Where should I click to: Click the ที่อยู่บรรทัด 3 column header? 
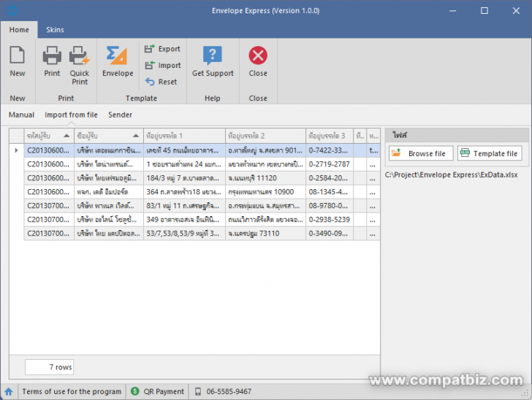(330, 136)
